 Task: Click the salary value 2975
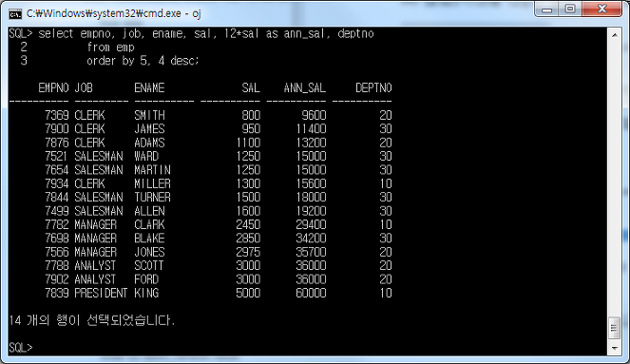(248, 252)
